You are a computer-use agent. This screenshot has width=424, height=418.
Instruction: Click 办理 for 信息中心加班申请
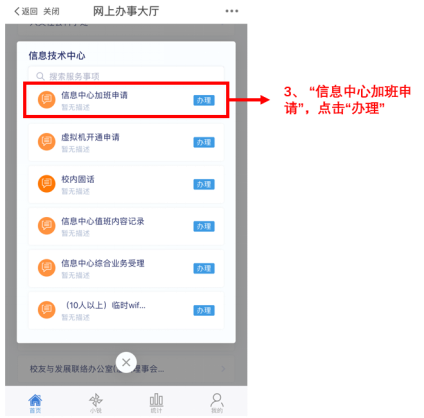204,100
